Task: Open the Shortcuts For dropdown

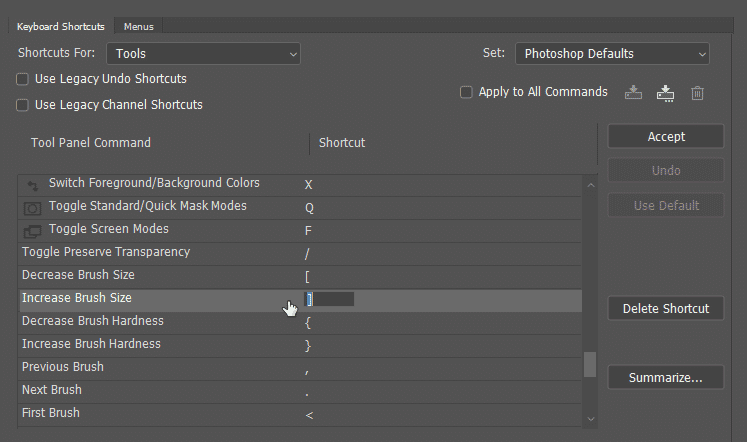Action: click(x=204, y=54)
